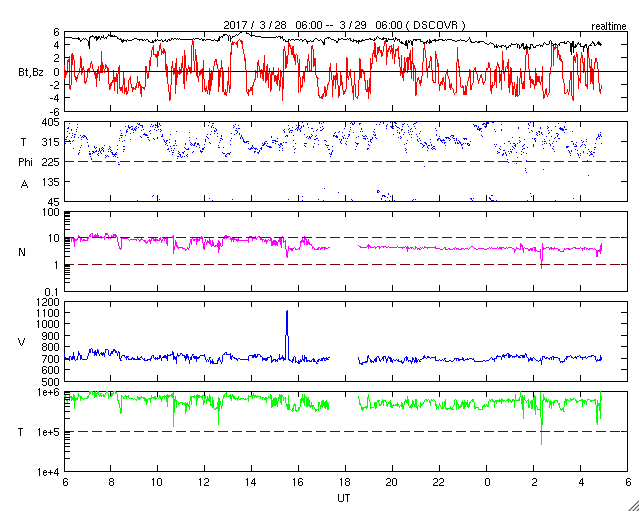
Task: Click the "700" velocity tick label
Action: 52,359
